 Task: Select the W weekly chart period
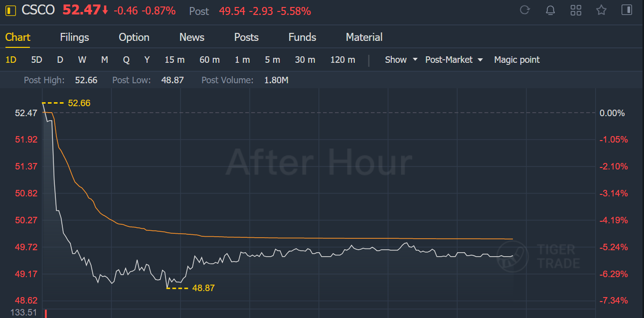82,60
